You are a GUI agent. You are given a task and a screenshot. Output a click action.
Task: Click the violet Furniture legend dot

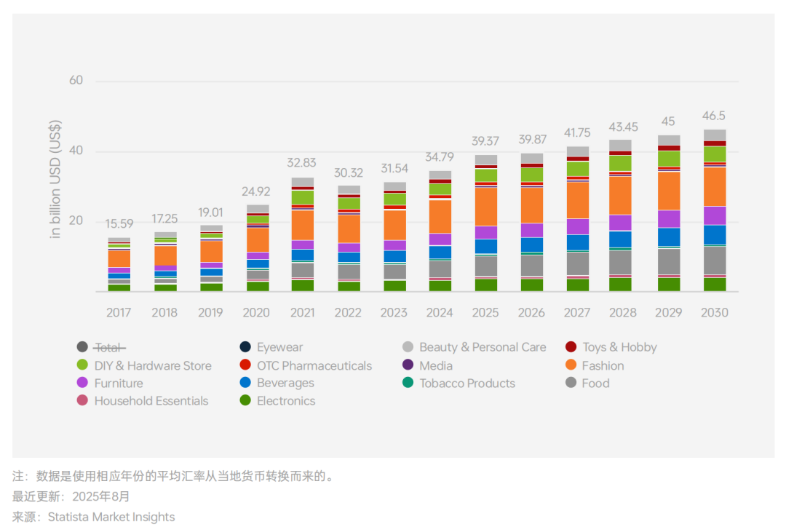click(82, 382)
